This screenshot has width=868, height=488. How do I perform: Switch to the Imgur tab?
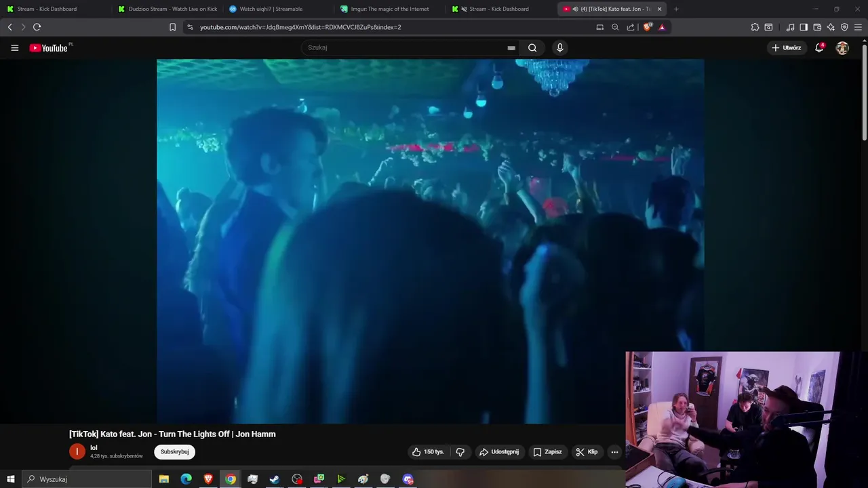tap(389, 9)
